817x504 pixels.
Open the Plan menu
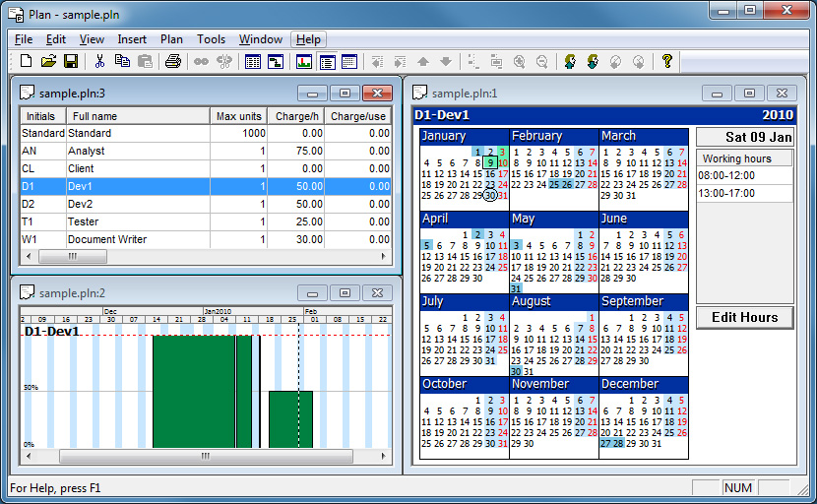pyautogui.click(x=171, y=39)
